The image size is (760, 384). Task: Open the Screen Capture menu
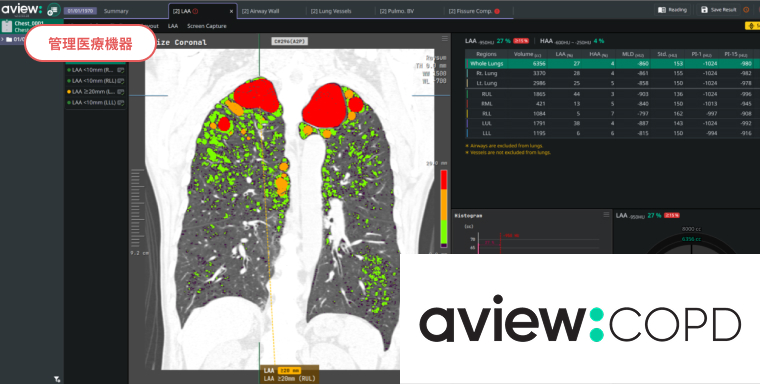click(206, 26)
